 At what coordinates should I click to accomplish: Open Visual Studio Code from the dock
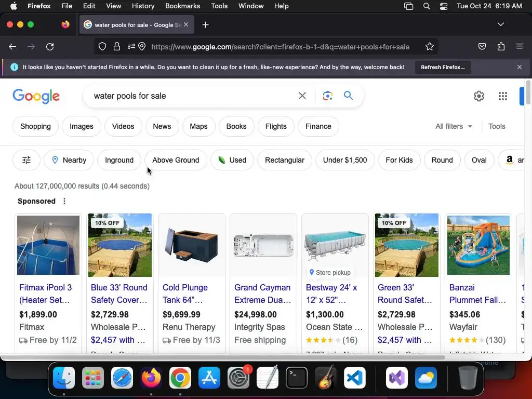pyautogui.click(x=354, y=378)
